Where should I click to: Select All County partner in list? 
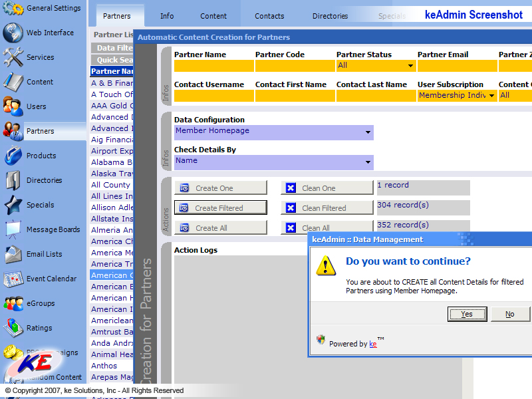pyautogui.click(x=110, y=185)
